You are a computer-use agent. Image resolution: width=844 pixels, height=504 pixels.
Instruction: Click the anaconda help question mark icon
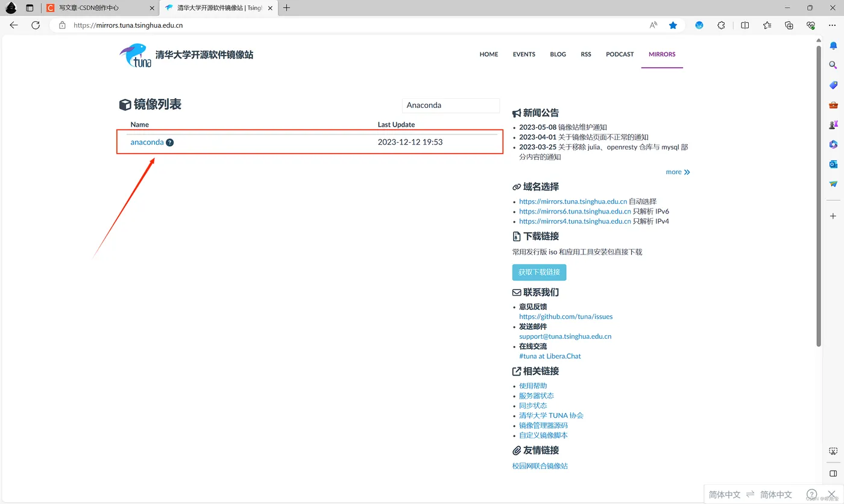(x=170, y=143)
